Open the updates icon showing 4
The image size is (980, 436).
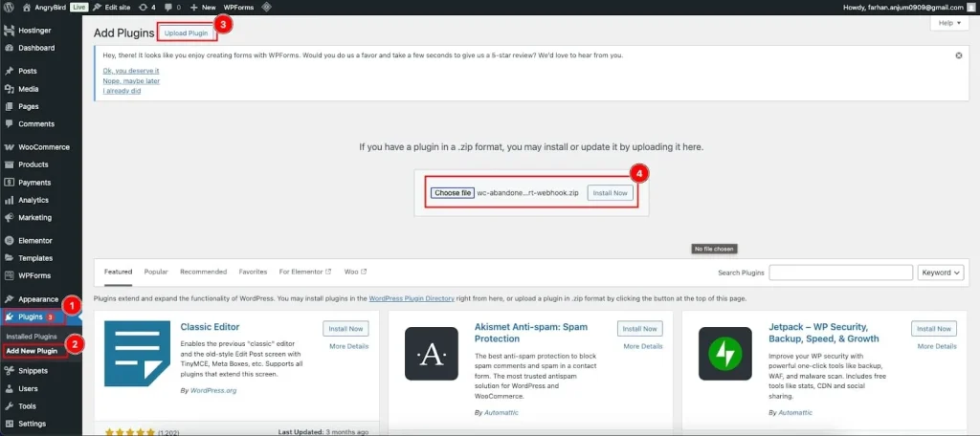point(146,7)
